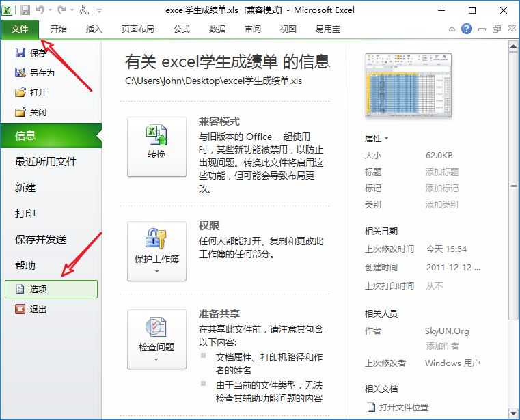The width and height of the screenshot is (520, 420).
Task: Click the scrollbar down arrow
Action: [513, 413]
